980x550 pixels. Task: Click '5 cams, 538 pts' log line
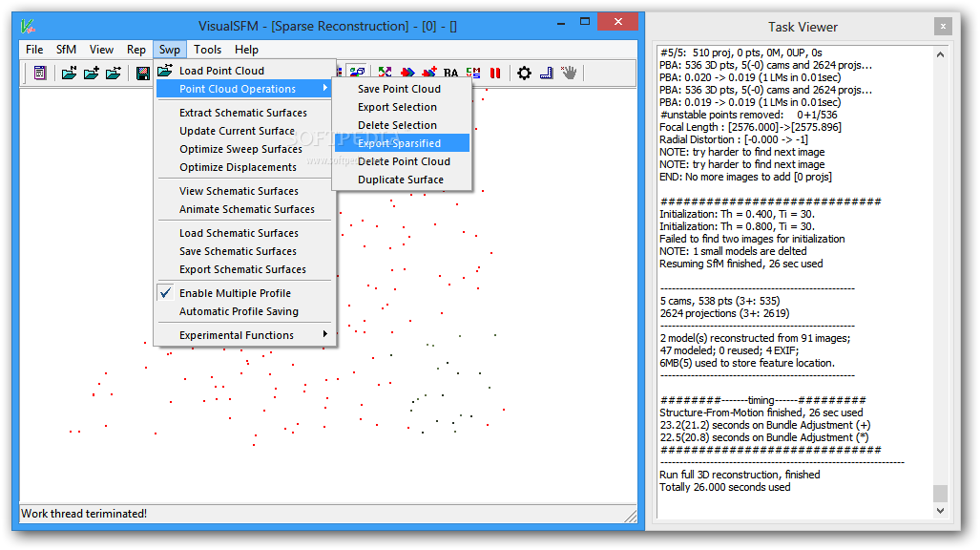tap(720, 301)
